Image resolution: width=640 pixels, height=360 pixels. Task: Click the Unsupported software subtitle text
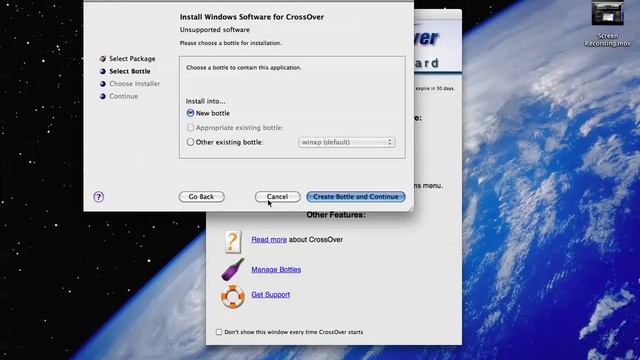click(x=215, y=30)
